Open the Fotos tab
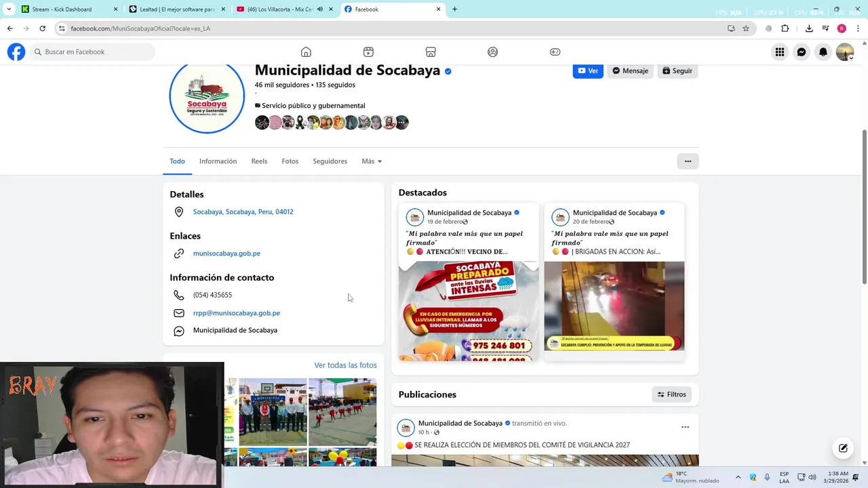Image resolution: width=868 pixels, height=488 pixels. (290, 161)
